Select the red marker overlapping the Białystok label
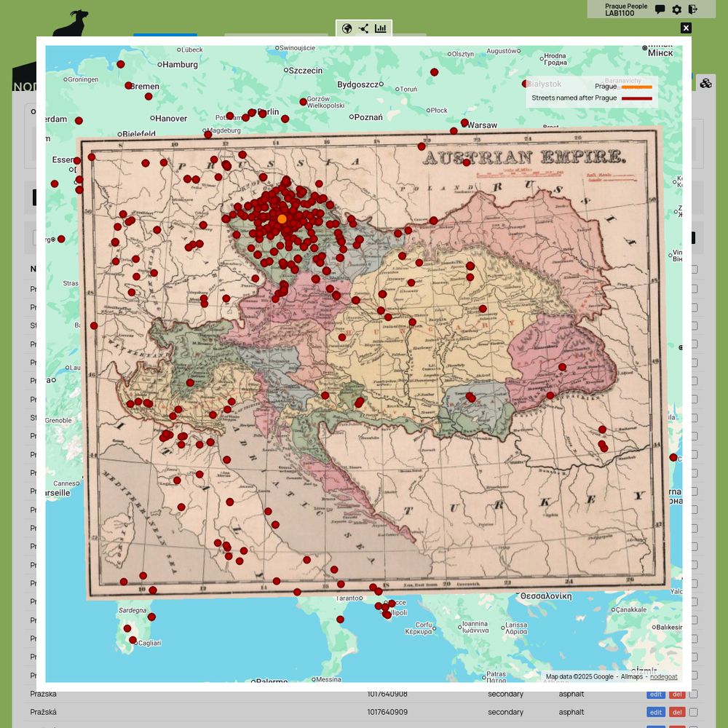The width and height of the screenshot is (728, 728). [525, 84]
